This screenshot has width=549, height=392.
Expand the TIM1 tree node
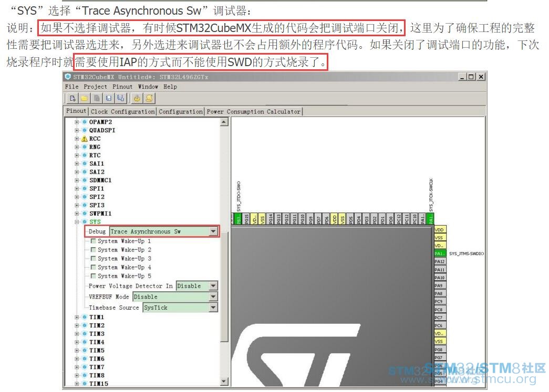[77, 317]
